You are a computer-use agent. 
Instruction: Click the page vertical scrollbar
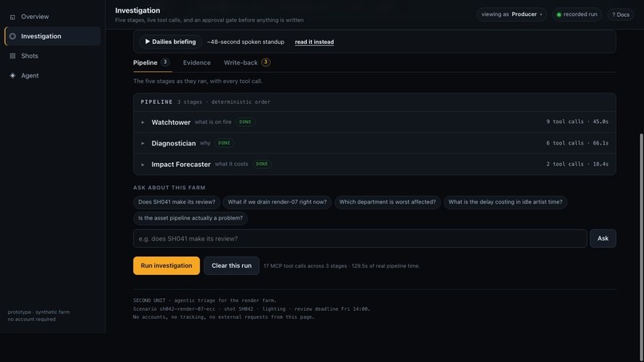641,247
